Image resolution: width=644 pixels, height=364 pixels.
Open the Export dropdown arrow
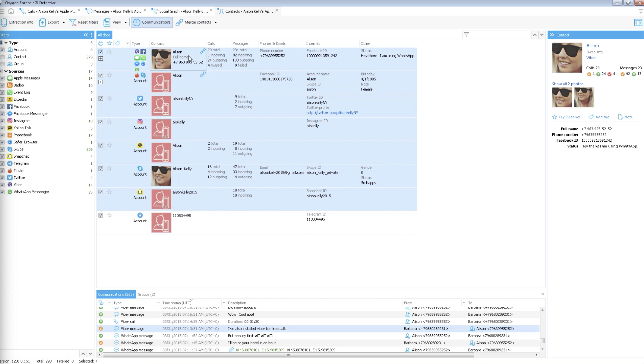[x=64, y=22]
